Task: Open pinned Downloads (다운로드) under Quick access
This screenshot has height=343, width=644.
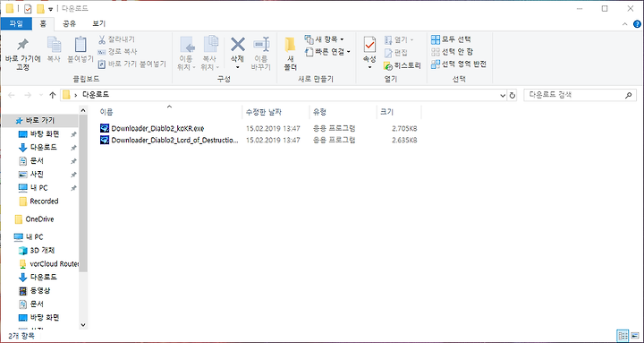Action: click(43, 147)
